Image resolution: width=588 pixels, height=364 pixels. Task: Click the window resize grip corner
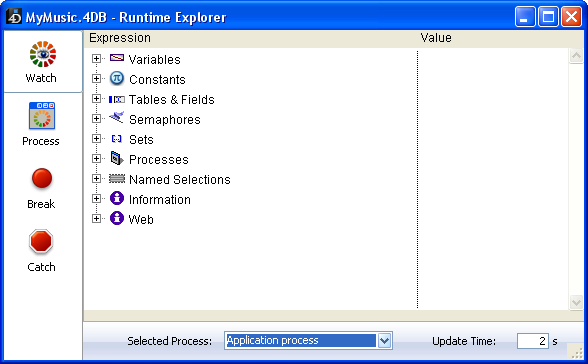coord(577,353)
